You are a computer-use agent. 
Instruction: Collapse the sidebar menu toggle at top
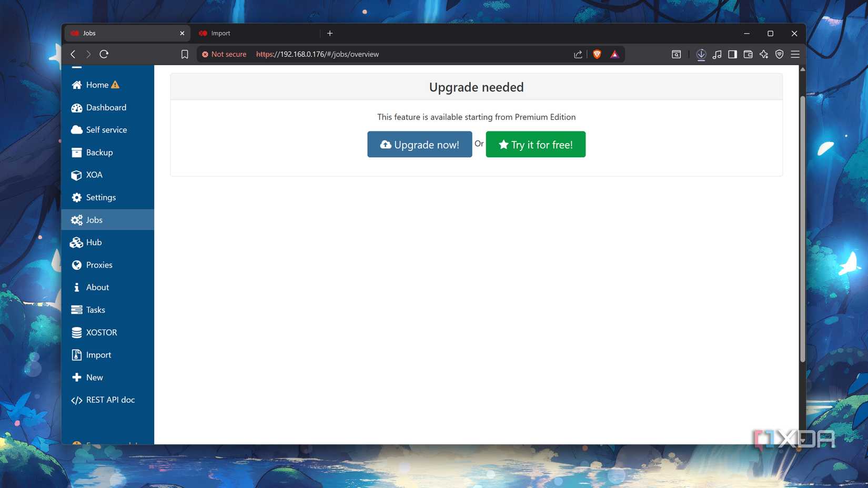point(77,67)
